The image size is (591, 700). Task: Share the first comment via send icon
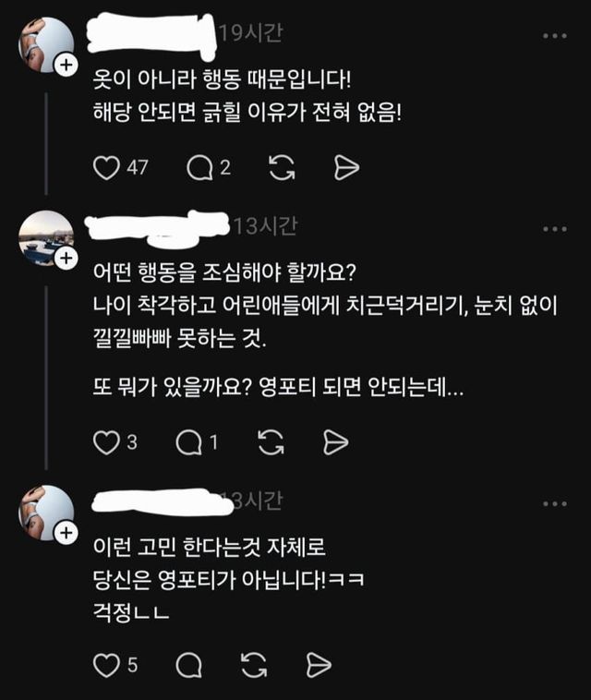coord(346,167)
